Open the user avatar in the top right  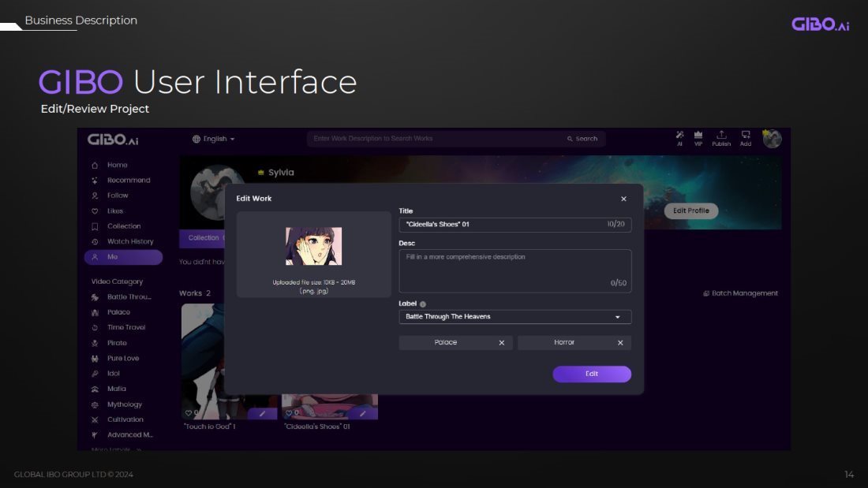tap(772, 138)
